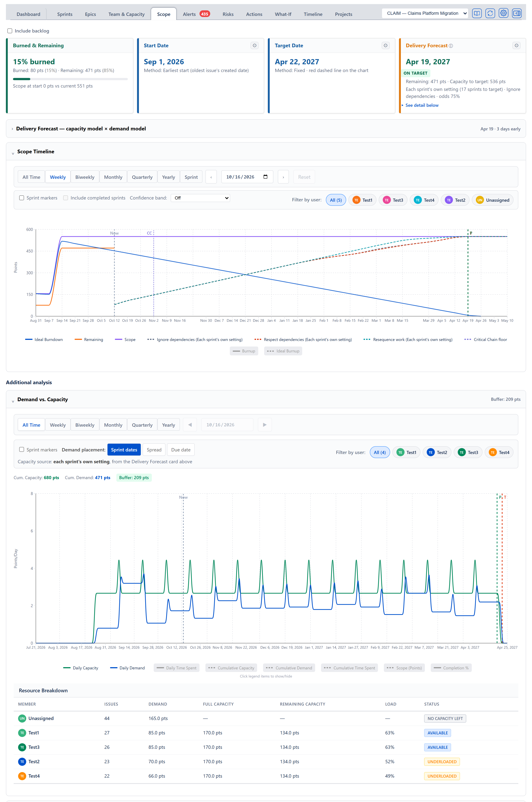
Task: Filter Demand chart by Test3 user
Action: coord(468,452)
